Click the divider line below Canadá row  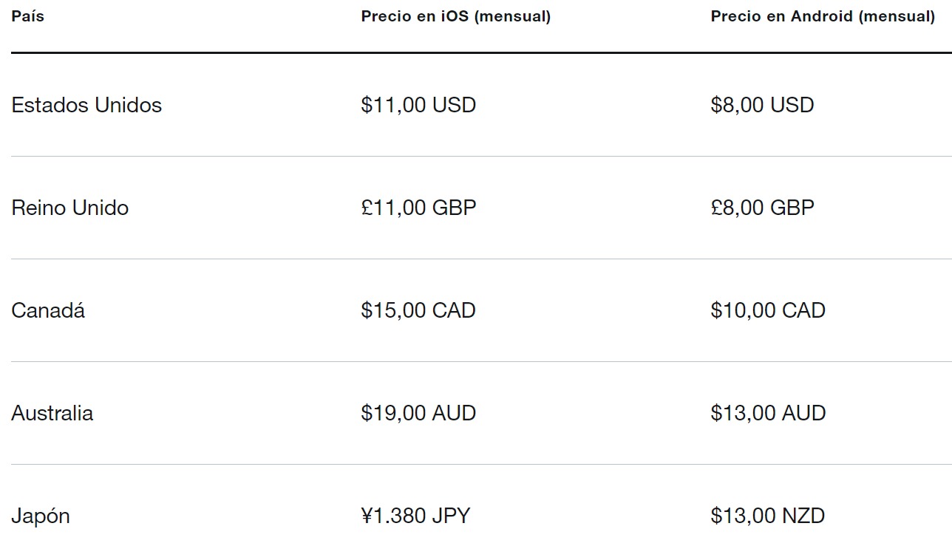point(481,361)
